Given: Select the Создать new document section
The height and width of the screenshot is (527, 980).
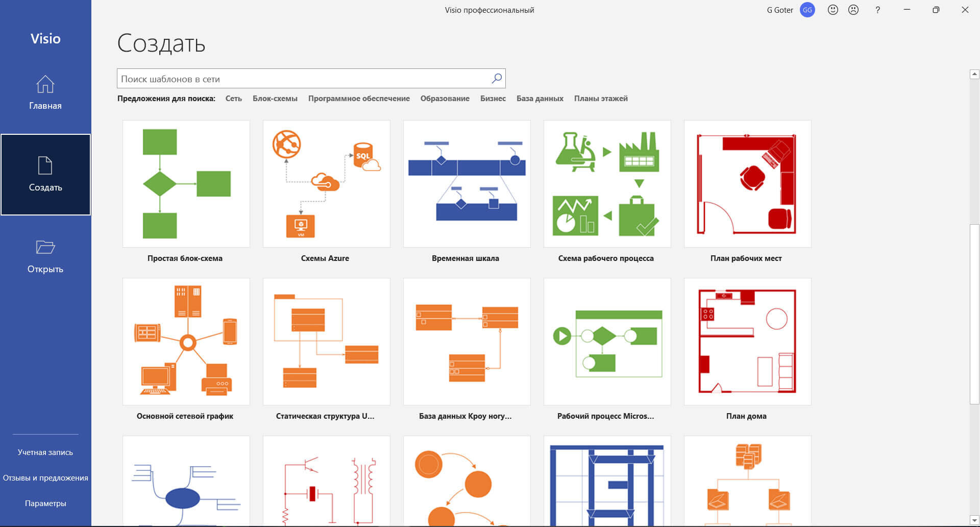Looking at the screenshot, I should click(45, 174).
